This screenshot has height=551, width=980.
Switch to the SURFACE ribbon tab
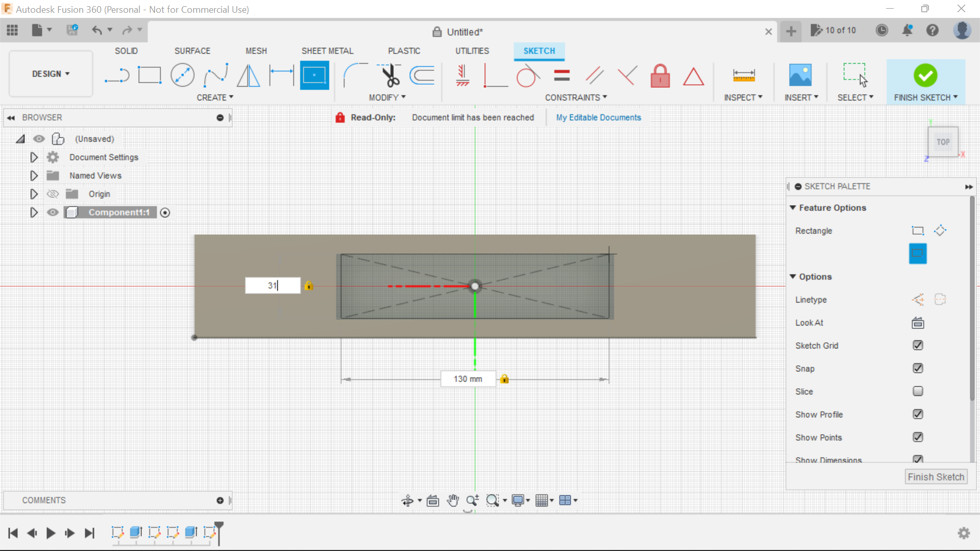pyautogui.click(x=192, y=51)
